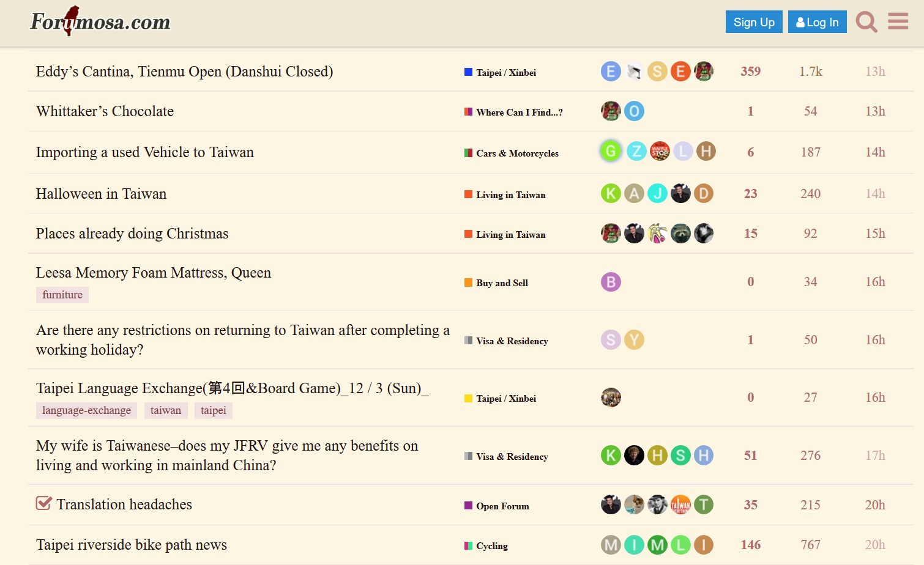
Task: Open the hamburger menu icon
Action: [898, 21]
